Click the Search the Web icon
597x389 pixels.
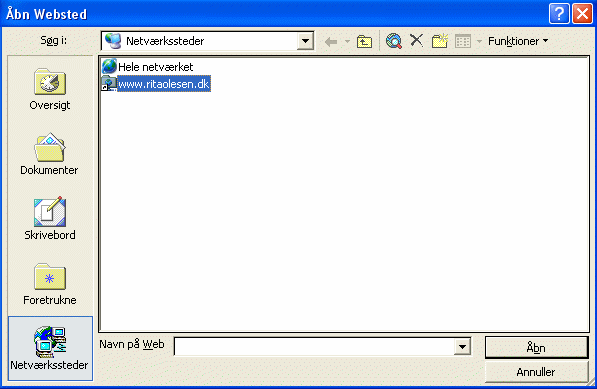(394, 41)
